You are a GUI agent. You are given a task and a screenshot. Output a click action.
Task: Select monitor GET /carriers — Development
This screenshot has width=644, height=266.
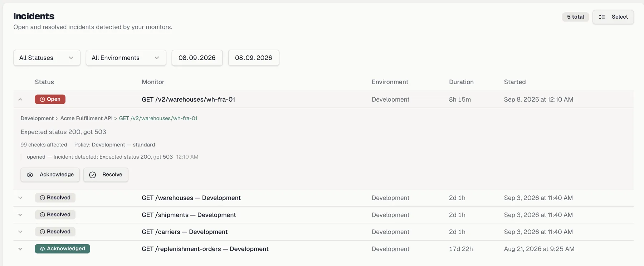tap(185, 232)
